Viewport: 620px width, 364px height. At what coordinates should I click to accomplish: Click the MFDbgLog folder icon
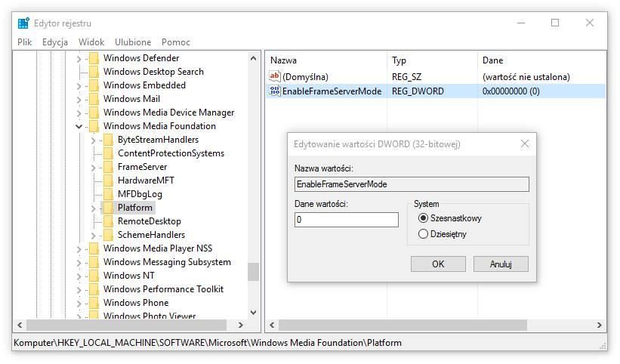click(108, 194)
